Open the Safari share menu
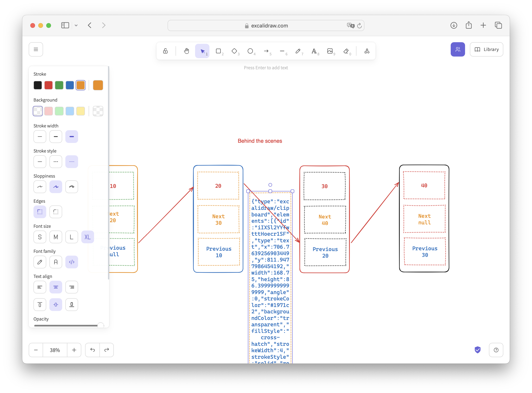532x393 pixels. click(x=469, y=25)
